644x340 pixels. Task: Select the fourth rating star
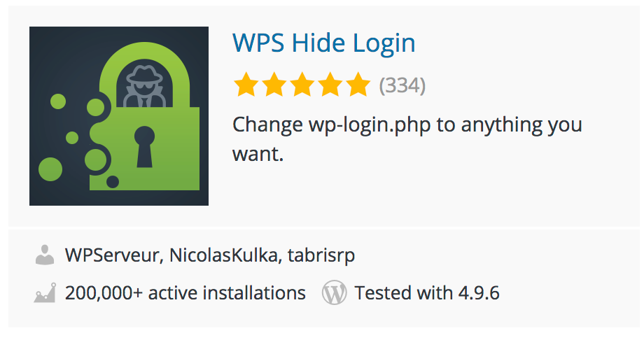(329, 86)
